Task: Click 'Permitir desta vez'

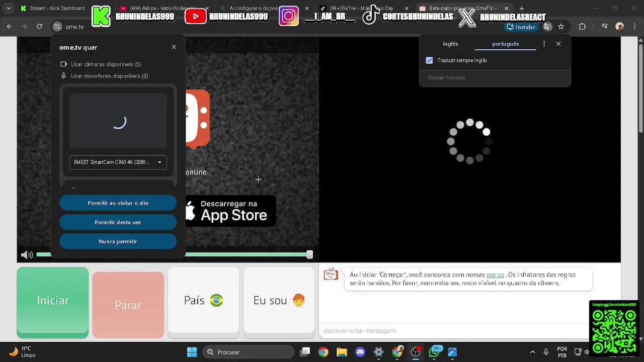Action: tap(118, 222)
